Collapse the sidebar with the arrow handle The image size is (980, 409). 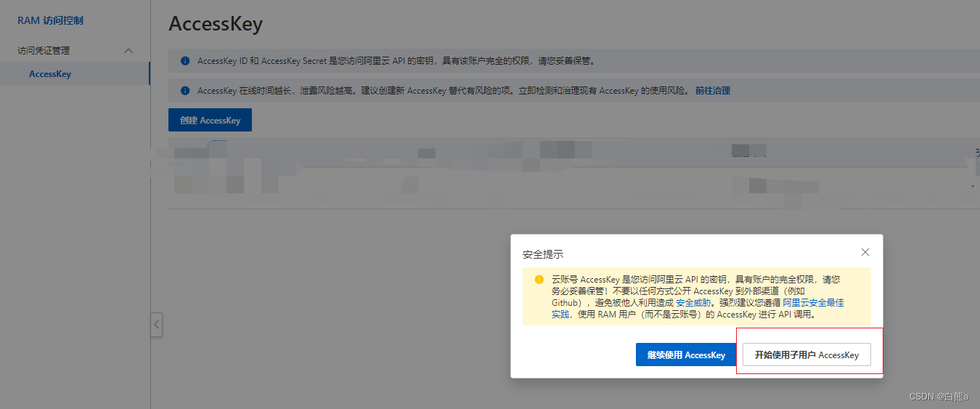(x=156, y=325)
